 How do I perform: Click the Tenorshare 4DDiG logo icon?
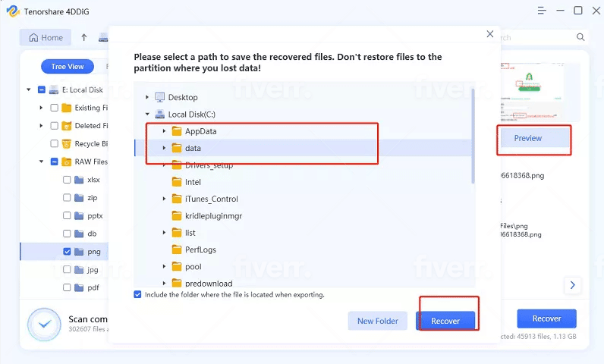pos(13,11)
